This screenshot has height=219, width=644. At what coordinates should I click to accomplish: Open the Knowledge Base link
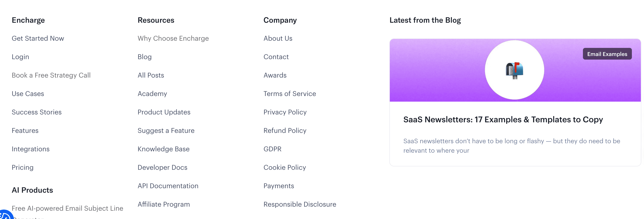pyautogui.click(x=163, y=149)
